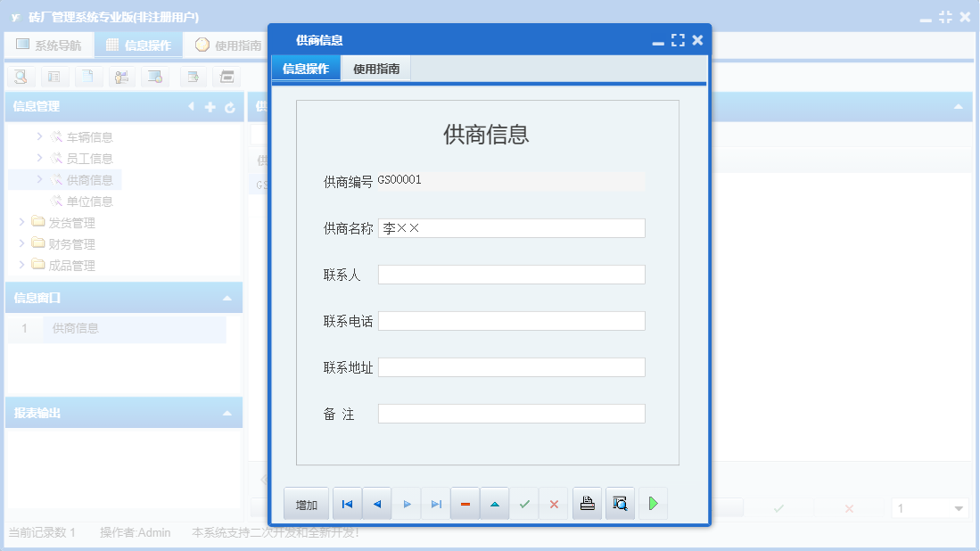Confirm changes with the green check icon
Screen dimensions: 980x551
(x=524, y=503)
